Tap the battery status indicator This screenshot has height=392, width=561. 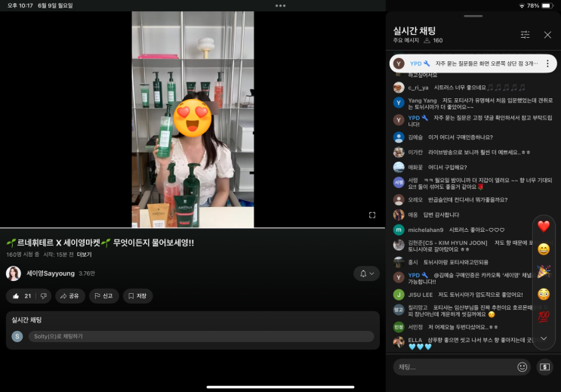pos(547,6)
